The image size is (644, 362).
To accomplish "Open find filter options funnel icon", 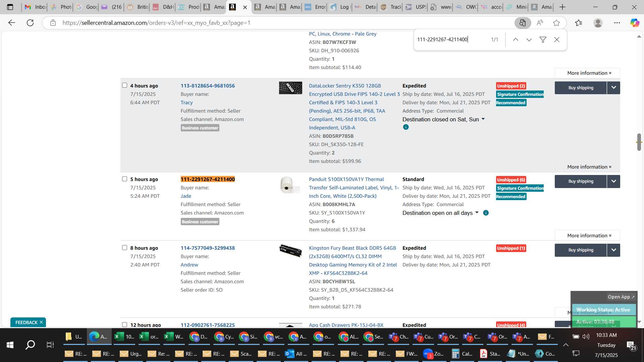I will pos(543,40).
